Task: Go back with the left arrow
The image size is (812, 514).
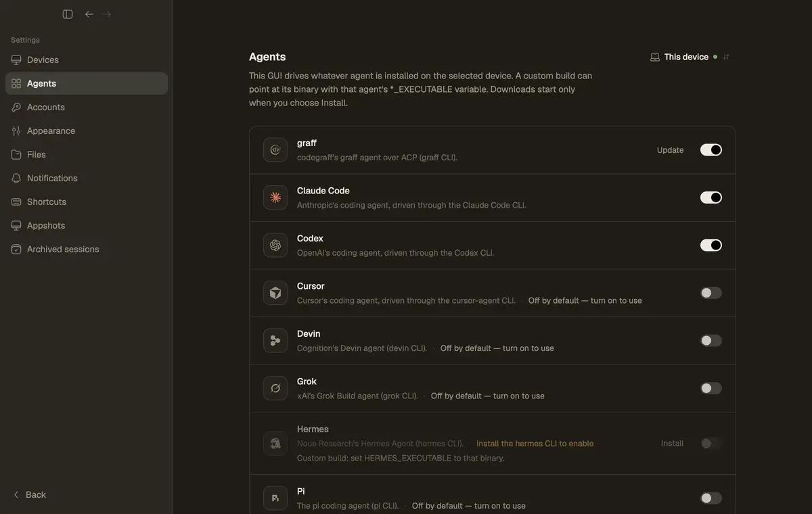Action: click(x=89, y=14)
